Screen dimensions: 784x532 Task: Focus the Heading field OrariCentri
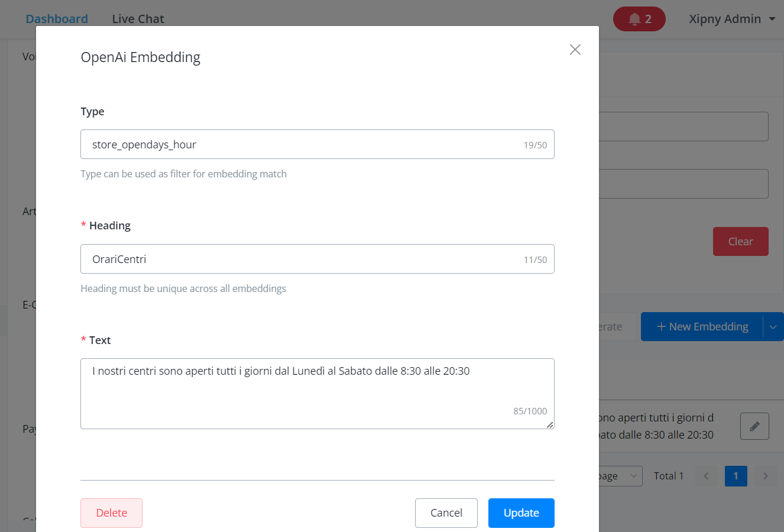tap(318, 259)
